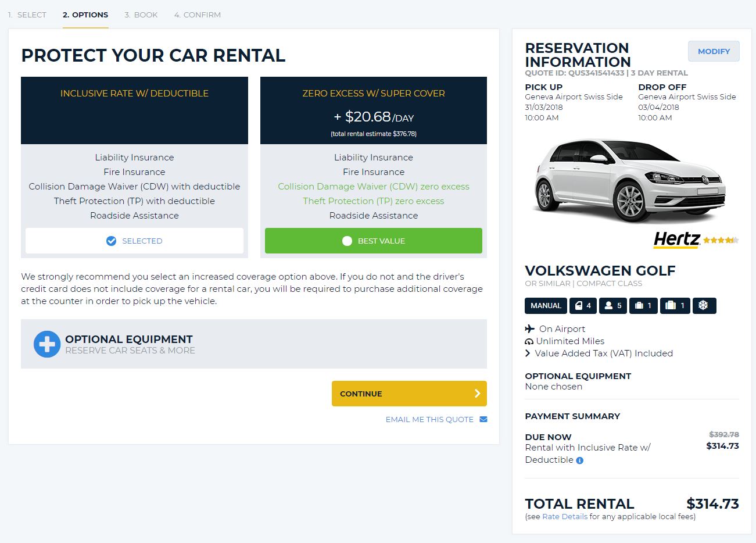This screenshot has width=756, height=543.
Task: Open the 3. Book step tab
Action: coord(141,15)
